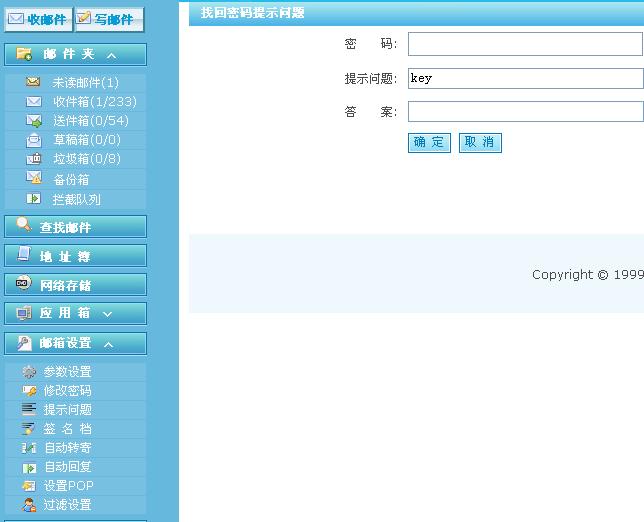
Task: Open 自动转寄 forwarding settings
Action: (x=68, y=448)
